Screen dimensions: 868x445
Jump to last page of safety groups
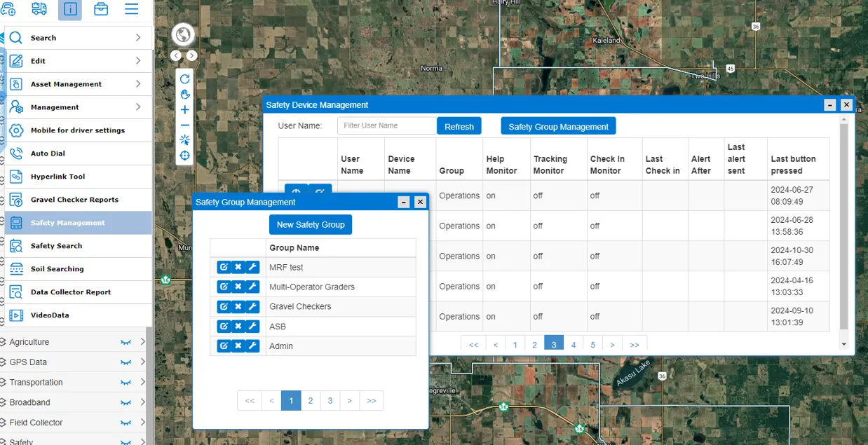(x=372, y=401)
